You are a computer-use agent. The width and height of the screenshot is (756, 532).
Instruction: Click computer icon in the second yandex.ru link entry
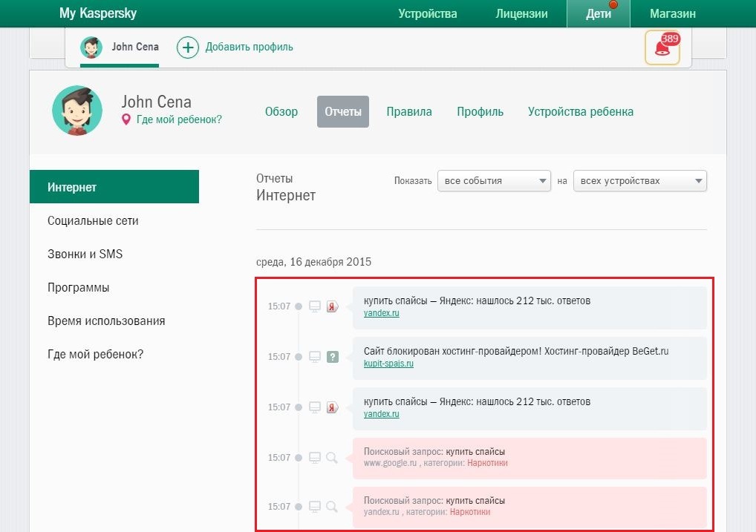point(315,407)
